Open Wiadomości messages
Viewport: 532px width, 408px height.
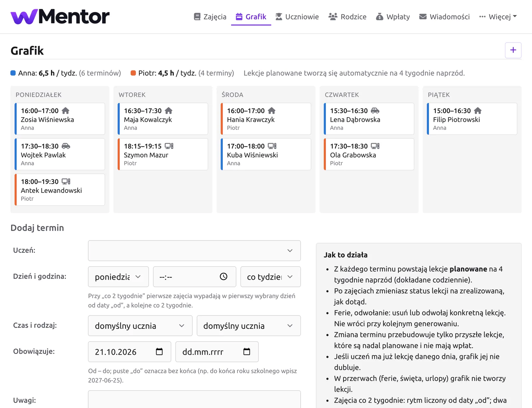pyautogui.click(x=445, y=17)
